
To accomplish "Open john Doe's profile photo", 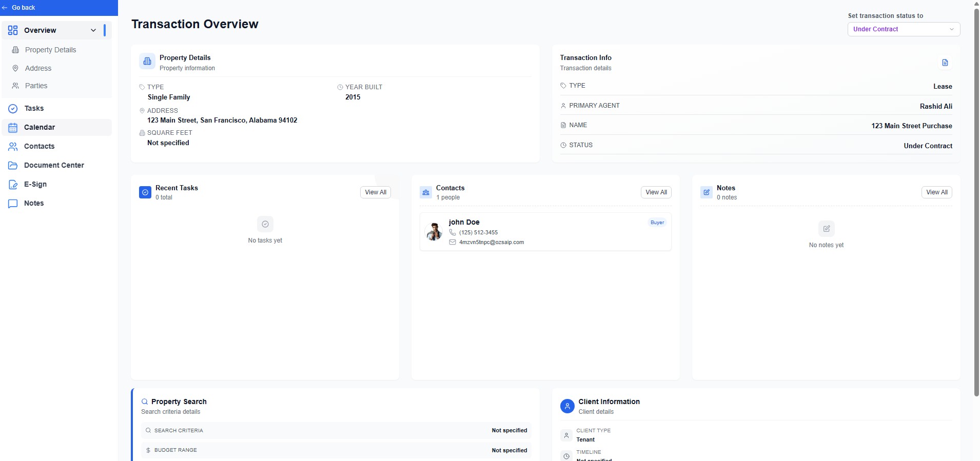I will click(434, 232).
